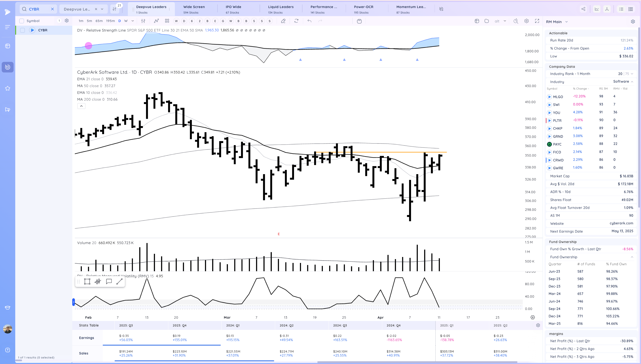The width and height of the screenshot is (641, 364).
Task: Open the calendar date picker icon
Action: 359,21
